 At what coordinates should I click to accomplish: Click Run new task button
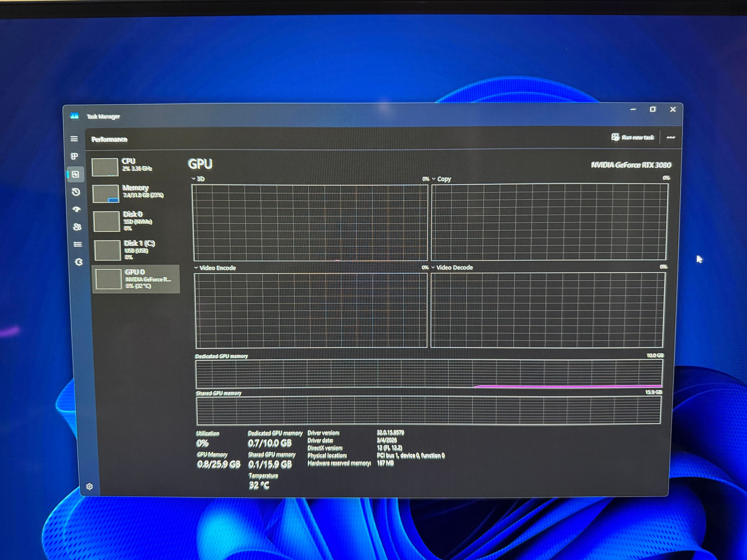coord(633,137)
